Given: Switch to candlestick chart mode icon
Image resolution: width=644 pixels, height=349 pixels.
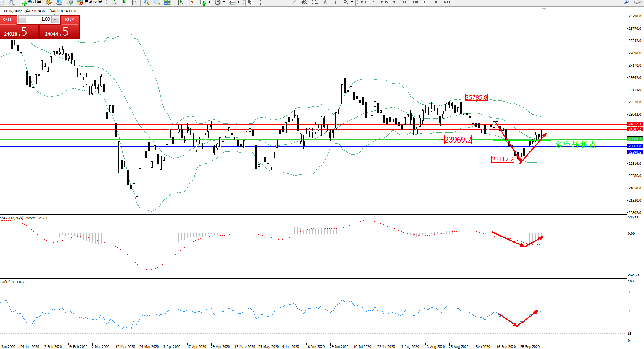Looking at the screenshot, I should [x=124, y=2].
